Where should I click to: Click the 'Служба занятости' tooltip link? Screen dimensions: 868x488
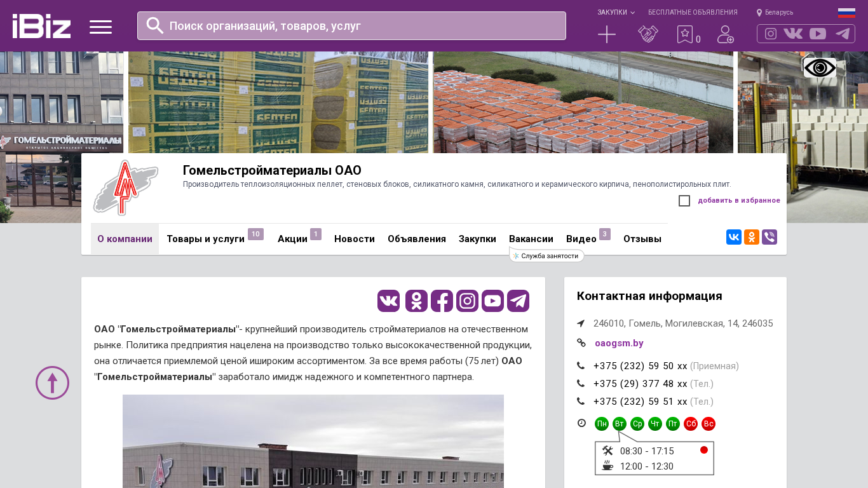pos(547,256)
